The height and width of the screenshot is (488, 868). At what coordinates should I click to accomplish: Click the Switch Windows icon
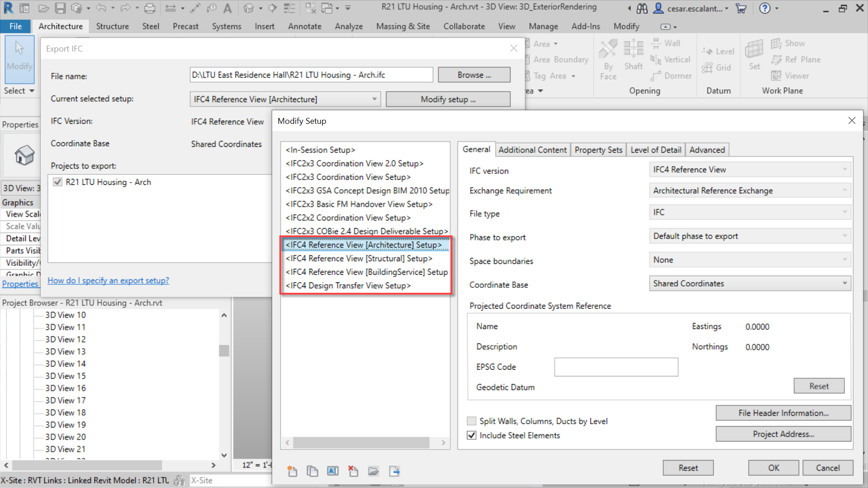click(327, 8)
